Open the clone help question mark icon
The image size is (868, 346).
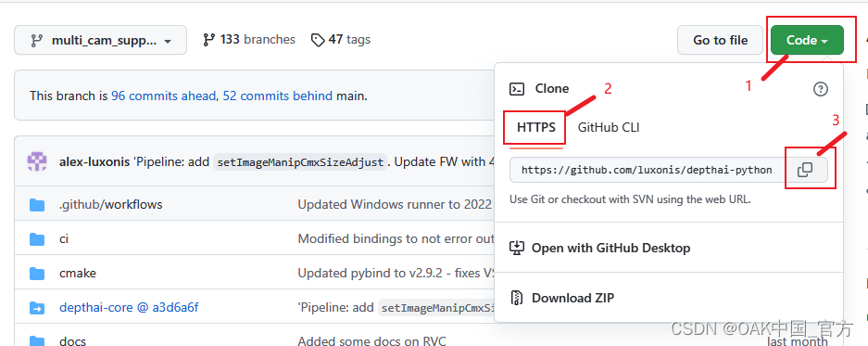coord(821,89)
